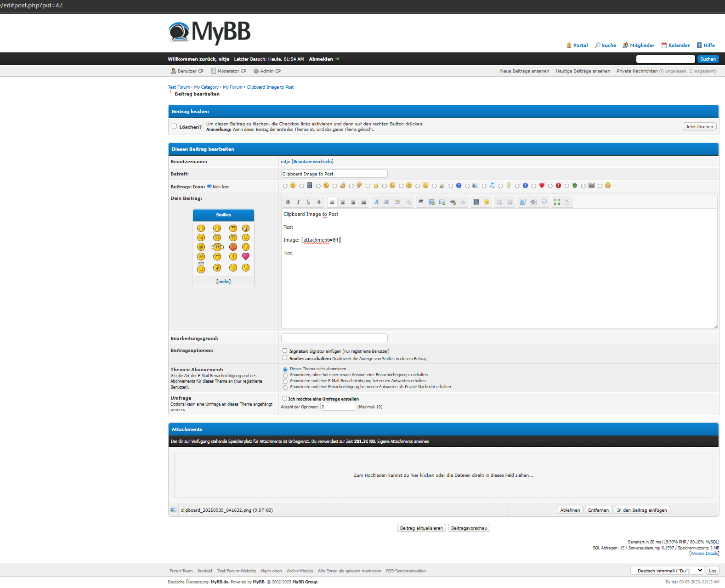Screen dimensions: 725x588
Task: Click the 'Beitrag aktualisieren' button
Action: coord(421,528)
